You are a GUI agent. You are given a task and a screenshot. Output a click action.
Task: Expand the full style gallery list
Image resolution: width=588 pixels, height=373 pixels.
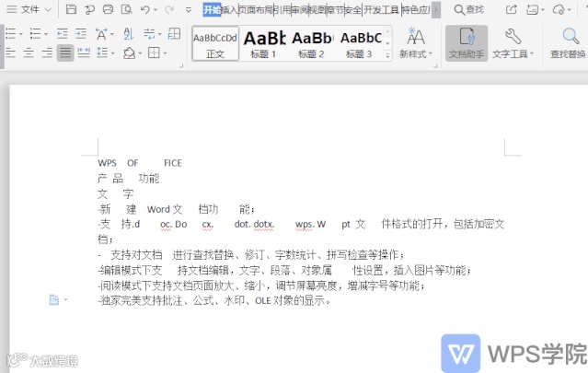point(387,55)
